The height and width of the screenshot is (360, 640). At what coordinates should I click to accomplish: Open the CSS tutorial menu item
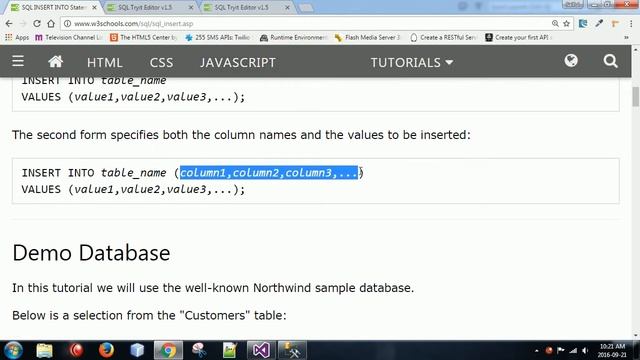click(x=161, y=62)
